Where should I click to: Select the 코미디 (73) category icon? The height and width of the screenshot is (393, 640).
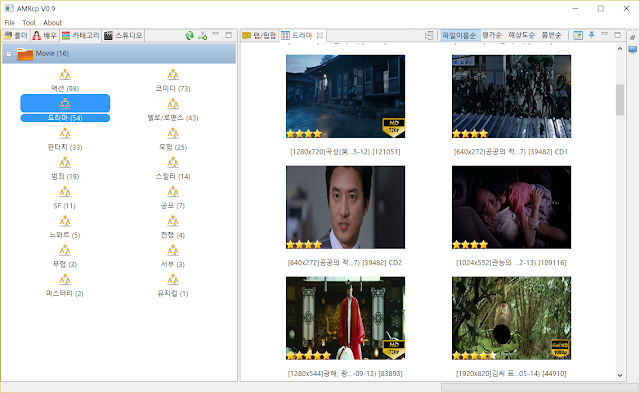[173, 75]
